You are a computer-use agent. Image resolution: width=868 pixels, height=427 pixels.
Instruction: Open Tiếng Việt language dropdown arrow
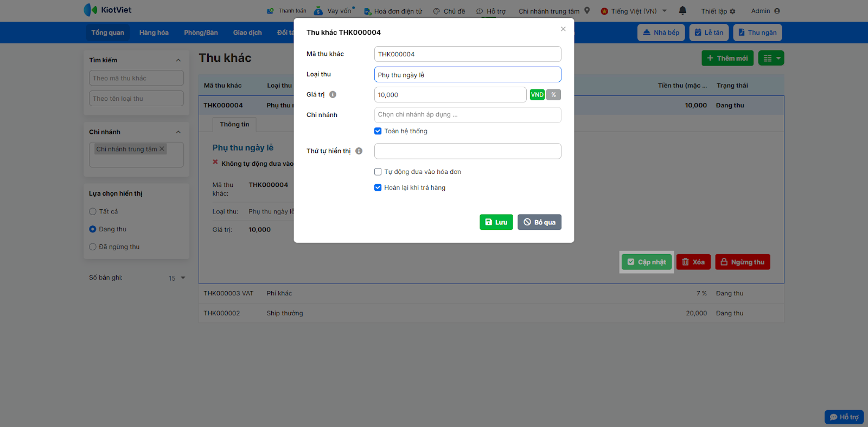[x=665, y=11]
